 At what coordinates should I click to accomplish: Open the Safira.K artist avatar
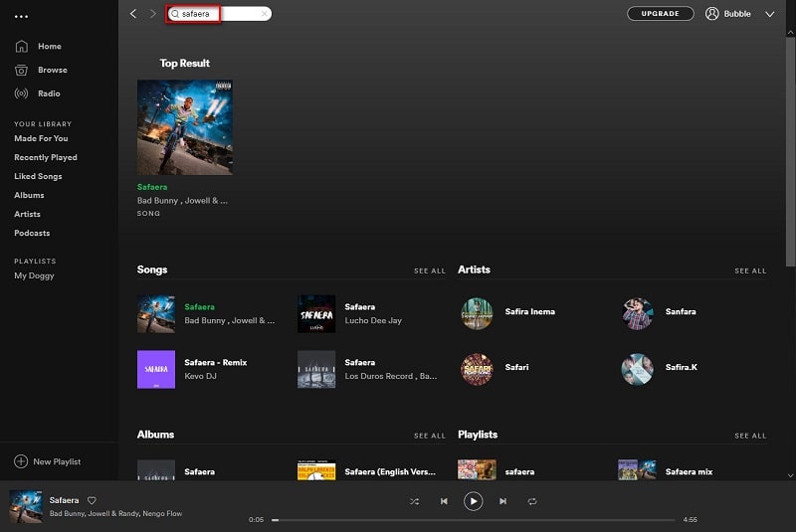637,369
